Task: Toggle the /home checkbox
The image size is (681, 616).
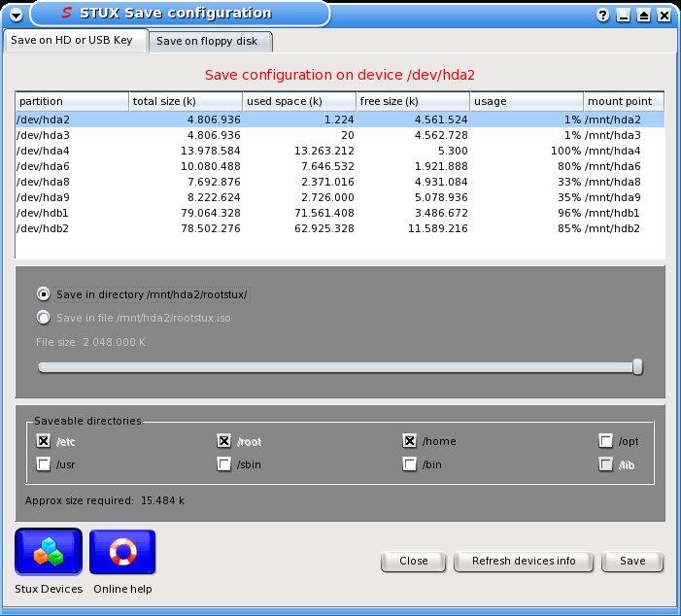Action: point(409,441)
